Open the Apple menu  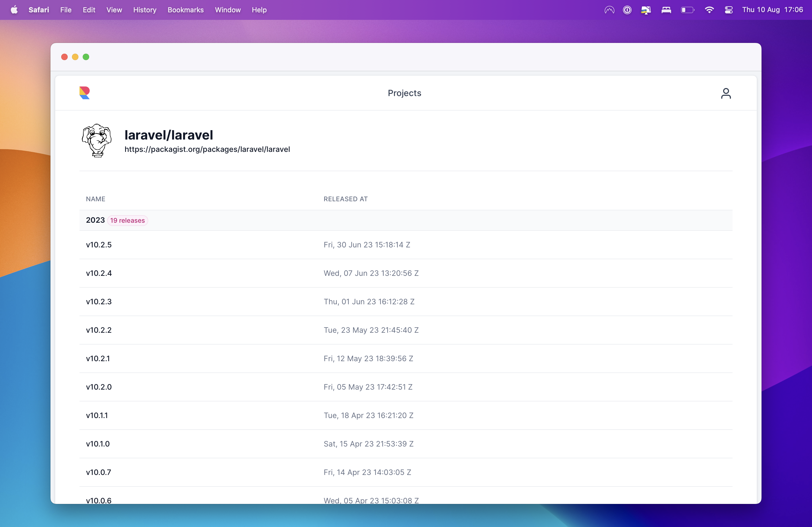(14, 10)
